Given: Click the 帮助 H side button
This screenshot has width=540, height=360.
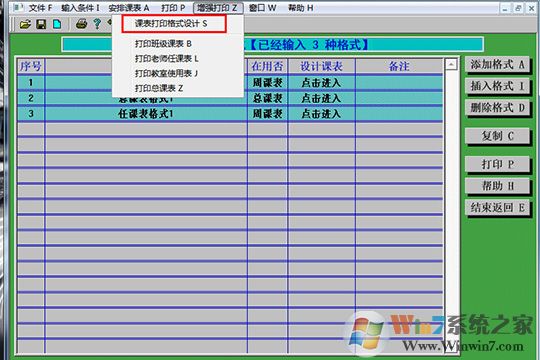Looking at the screenshot, I should [x=497, y=186].
